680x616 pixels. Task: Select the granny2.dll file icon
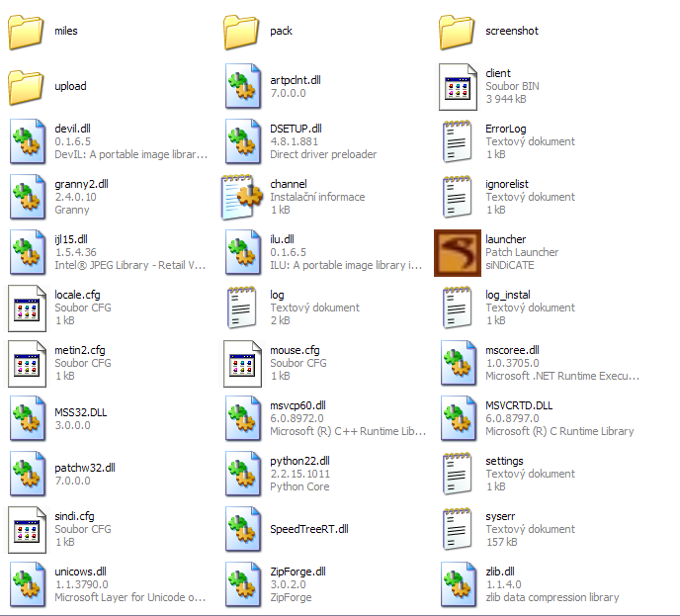[27, 198]
